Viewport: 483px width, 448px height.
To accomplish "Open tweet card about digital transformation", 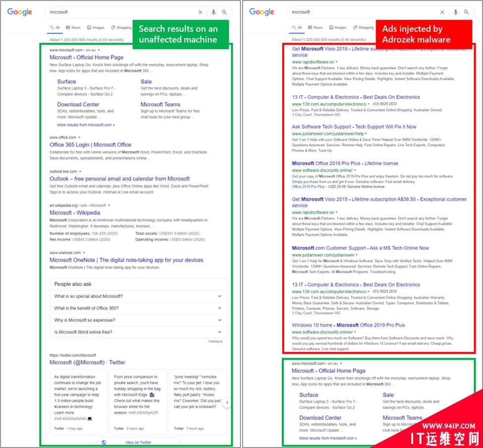I will point(78,401).
